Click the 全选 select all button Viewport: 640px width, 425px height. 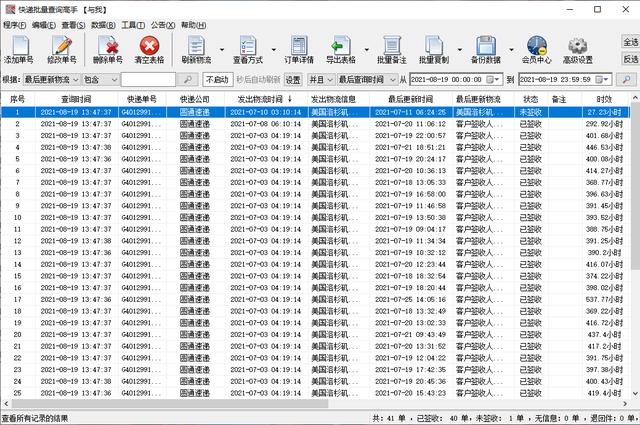[x=631, y=42]
